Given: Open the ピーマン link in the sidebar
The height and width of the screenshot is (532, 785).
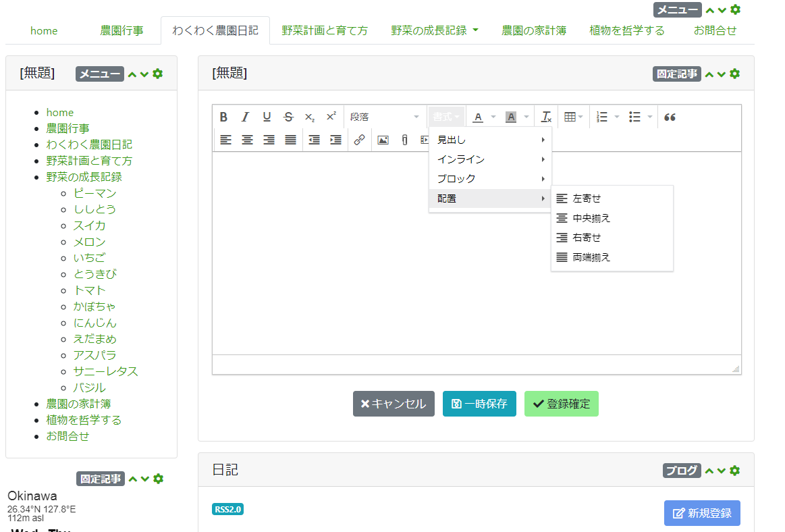Looking at the screenshot, I should 94,193.
